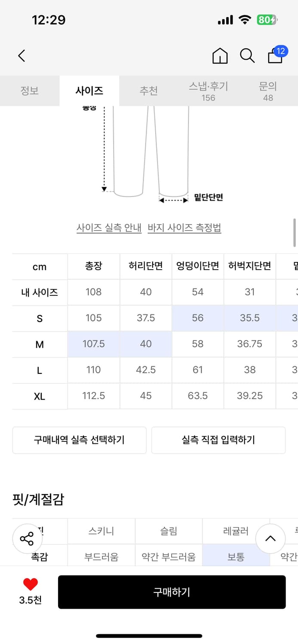Switch to the 정보 tab
The width and height of the screenshot is (298, 644).
(30, 91)
